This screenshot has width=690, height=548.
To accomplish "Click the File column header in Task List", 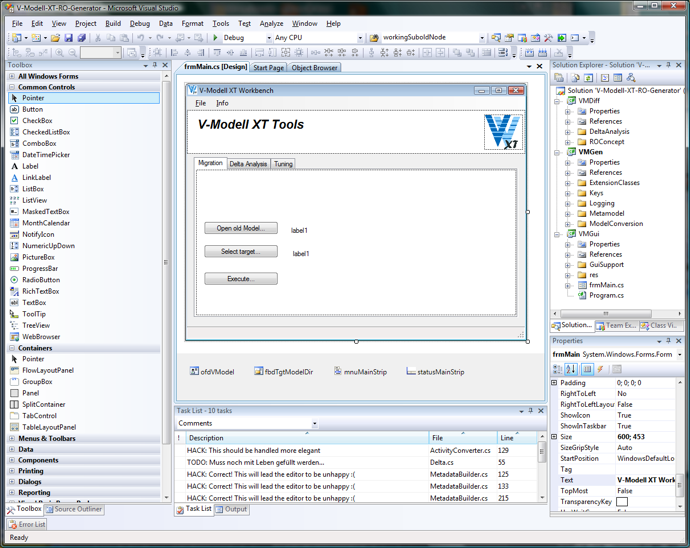I will (x=463, y=438).
